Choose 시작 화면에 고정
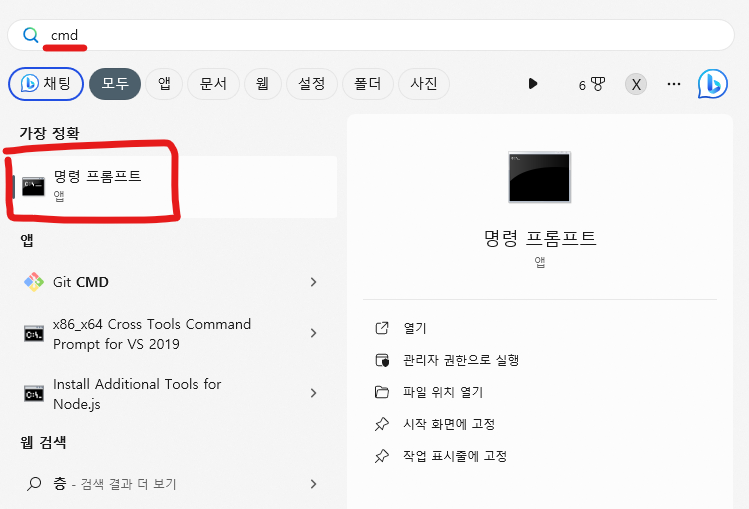 click(449, 424)
